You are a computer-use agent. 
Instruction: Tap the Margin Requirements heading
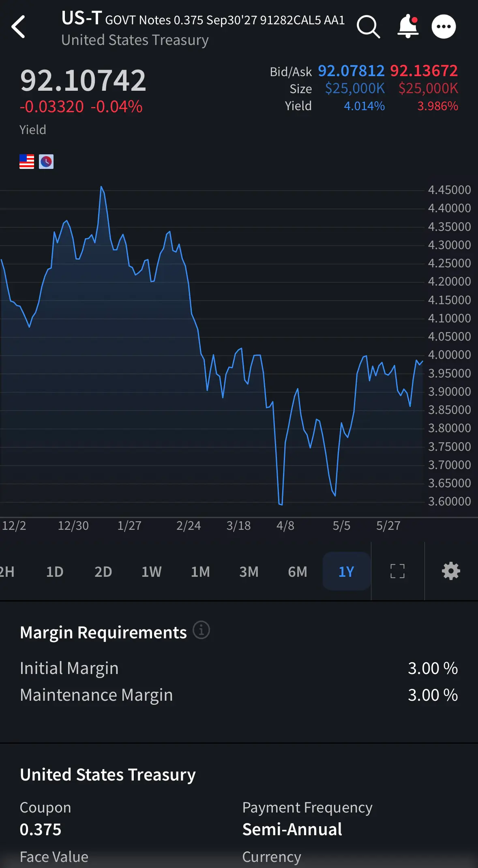pyautogui.click(x=103, y=632)
